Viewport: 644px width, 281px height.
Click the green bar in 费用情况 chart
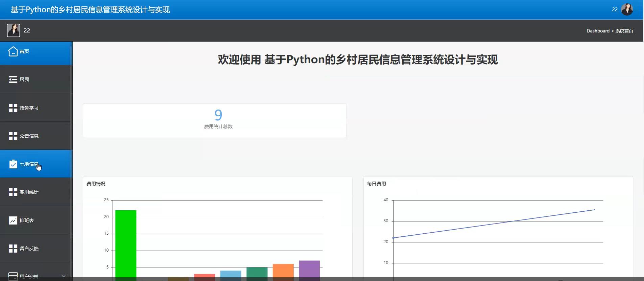(x=126, y=245)
